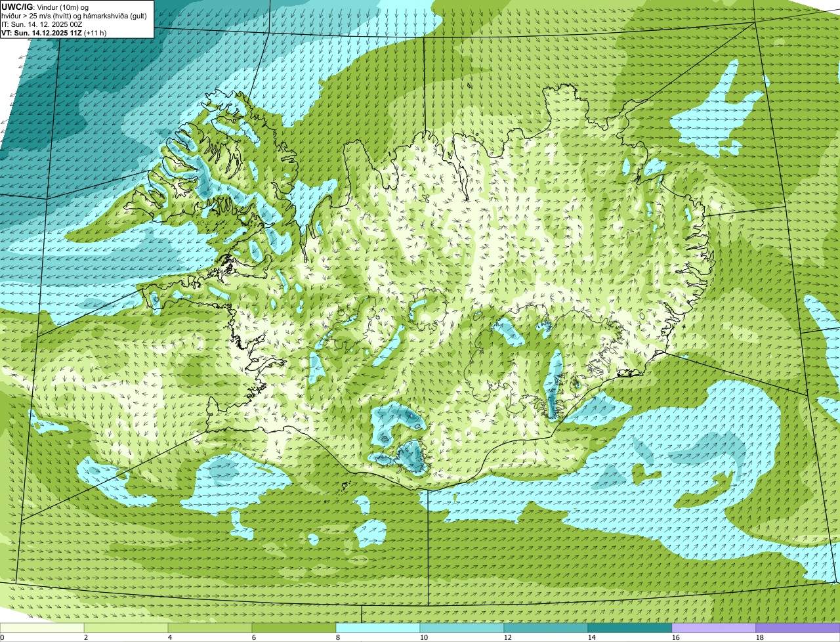
Task: Click the light green 2–4 m/s legend swatch
Action: coord(126,628)
